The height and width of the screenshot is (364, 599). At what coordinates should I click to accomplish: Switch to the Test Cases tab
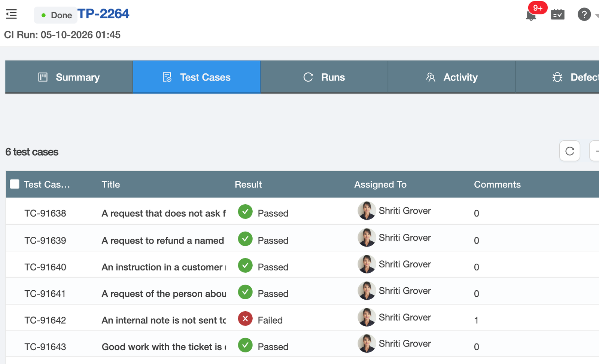tap(197, 77)
